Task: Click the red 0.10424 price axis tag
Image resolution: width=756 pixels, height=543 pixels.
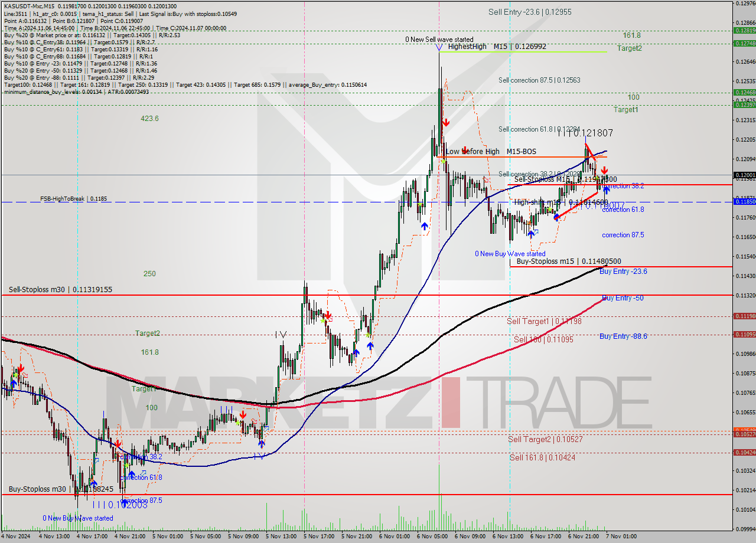Action: 744,452
